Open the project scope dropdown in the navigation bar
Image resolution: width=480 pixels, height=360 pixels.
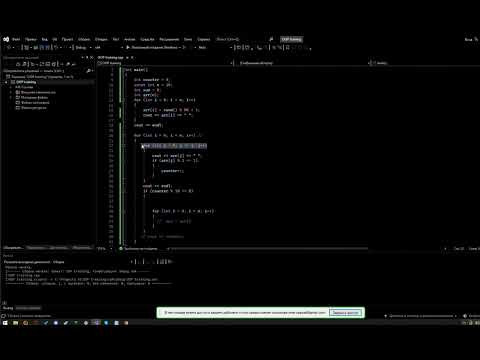pos(166,63)
